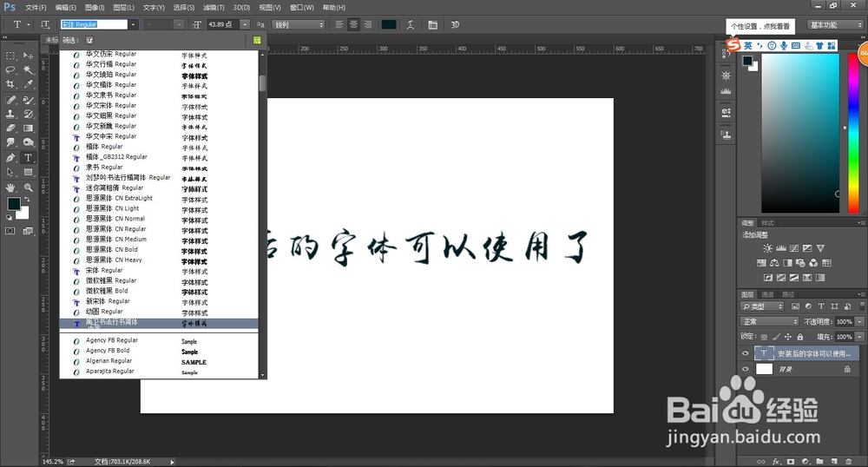Select the Eyedropper tool

pos(29,84)
